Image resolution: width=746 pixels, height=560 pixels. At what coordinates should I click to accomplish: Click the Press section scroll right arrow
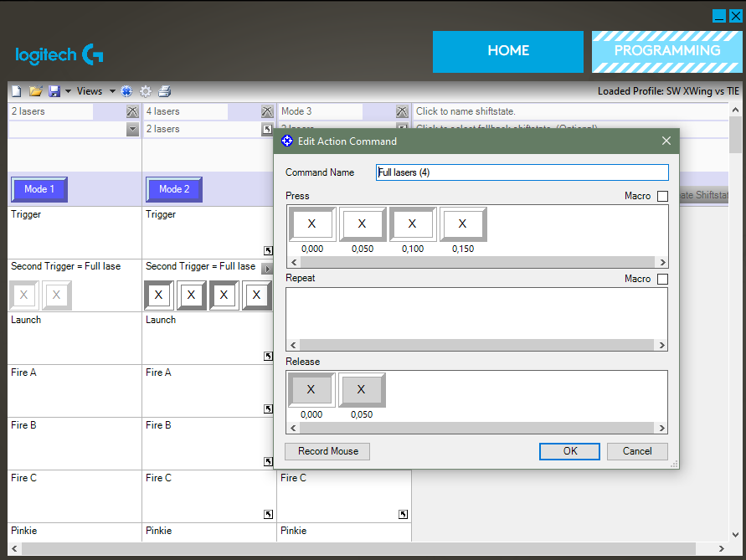(662, 262)
